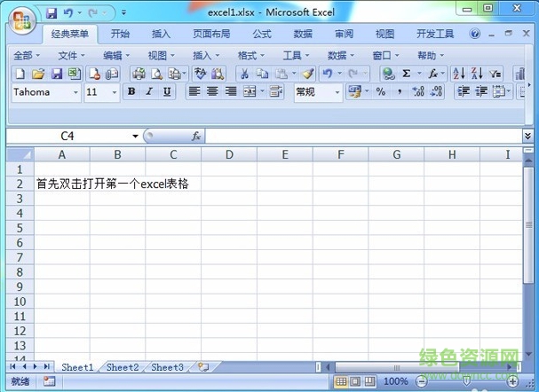
Task: Zoom out with the minus button
Action: tap(421, 381)
